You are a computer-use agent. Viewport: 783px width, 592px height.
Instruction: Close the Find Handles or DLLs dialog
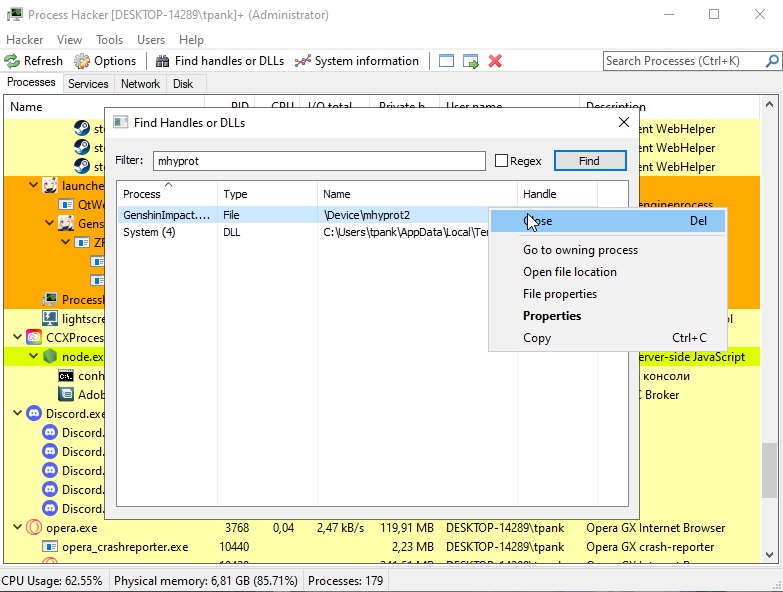(x=624, y=122)
